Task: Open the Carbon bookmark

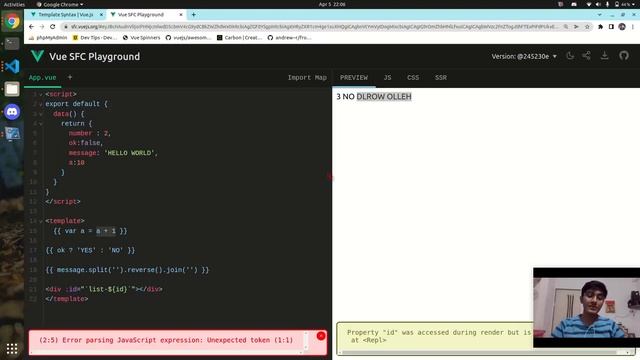Action: coord(239,38)
